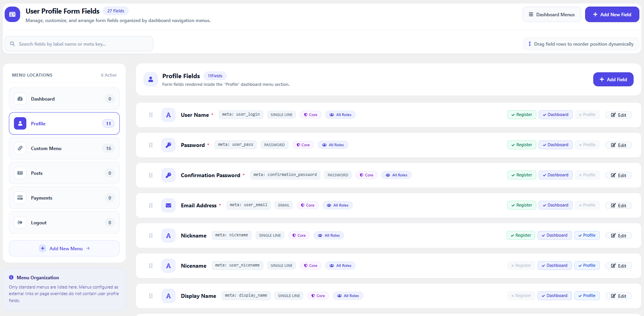Screen dimensions: 644x316
Task: Click the Payments credit card icon
Action: (x=20, y=198)
